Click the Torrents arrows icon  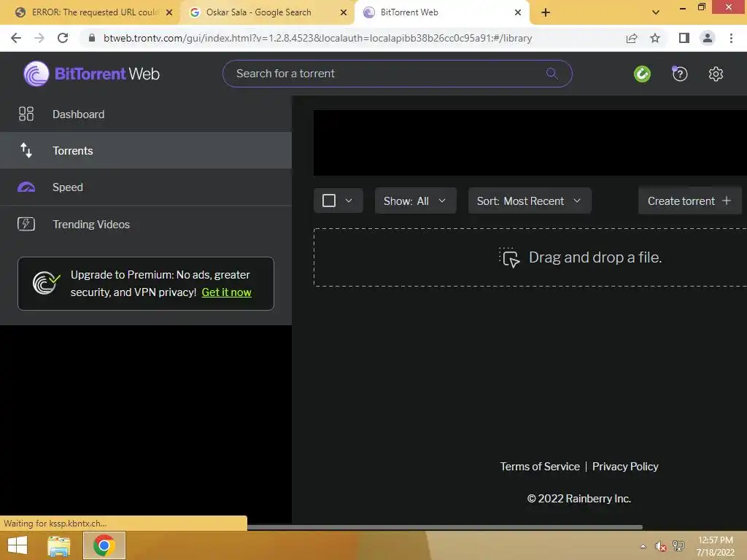(26, 150)
